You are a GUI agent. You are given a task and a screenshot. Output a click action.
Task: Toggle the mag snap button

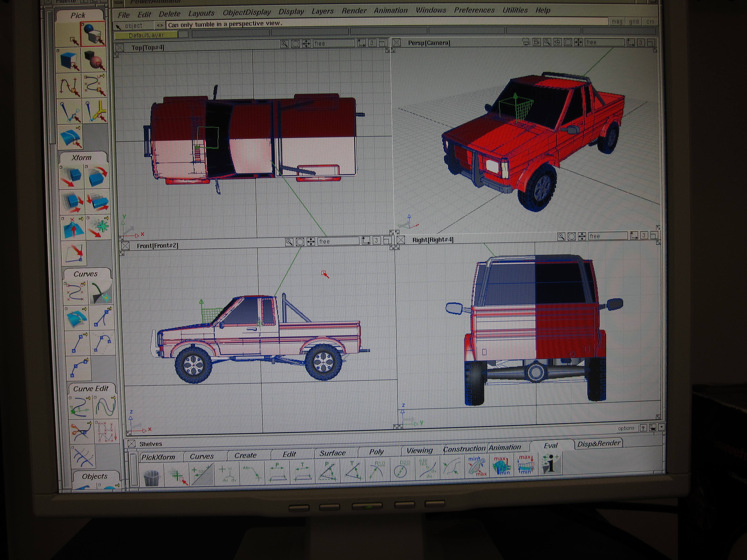(x=617, y=22)
